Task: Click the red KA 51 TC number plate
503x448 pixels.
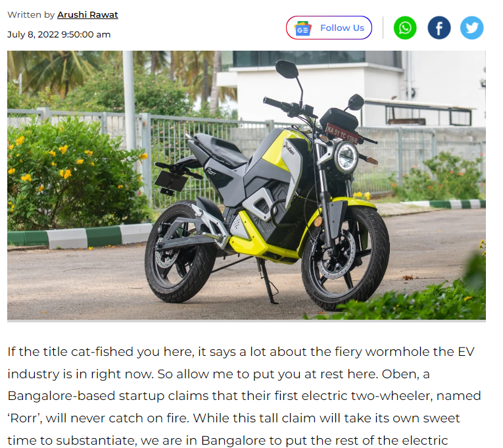Action: [x=342, y=134]
